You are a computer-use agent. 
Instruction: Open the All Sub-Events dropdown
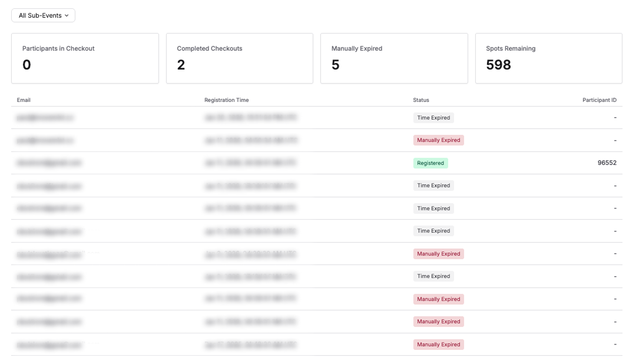(43, 15)
